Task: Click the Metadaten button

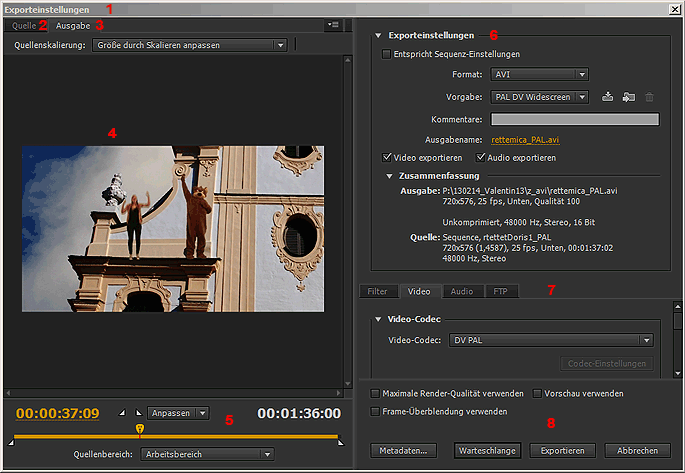Action: click(403, 450)
